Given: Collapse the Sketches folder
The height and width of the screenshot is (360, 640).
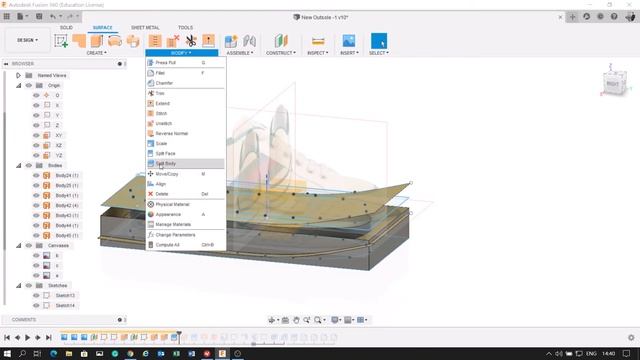Looking at the screenshot, I should [x=18, y=286].
